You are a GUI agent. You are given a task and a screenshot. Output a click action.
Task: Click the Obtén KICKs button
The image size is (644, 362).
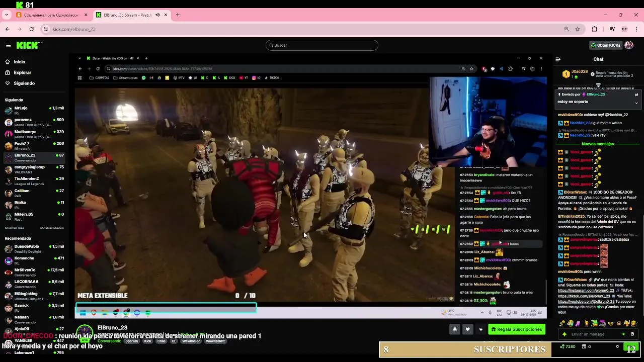(605, 45)
